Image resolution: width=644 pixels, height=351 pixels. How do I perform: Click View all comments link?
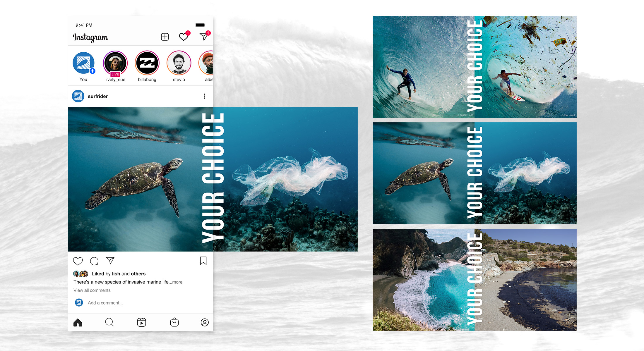point(92,290)
